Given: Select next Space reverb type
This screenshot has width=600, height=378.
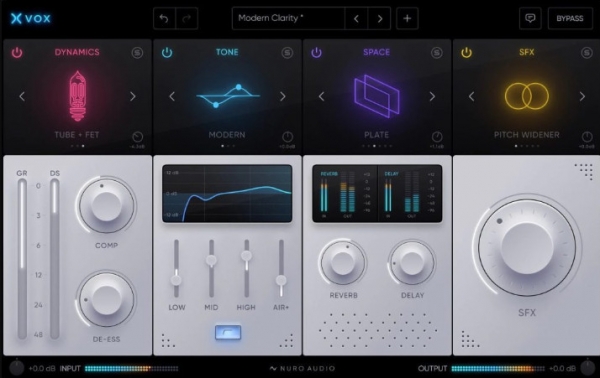Looking at the screenshot, I should [432, 96].
